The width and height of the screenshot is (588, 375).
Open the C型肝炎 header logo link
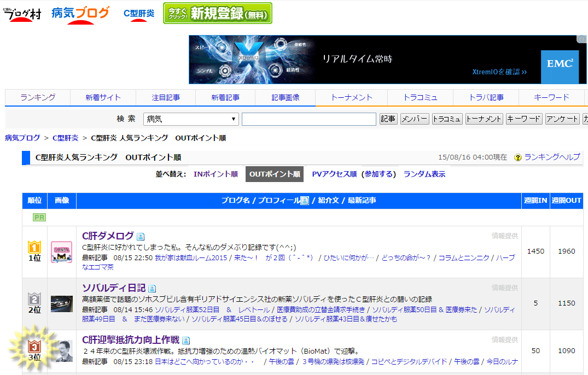tap(139, 14)
